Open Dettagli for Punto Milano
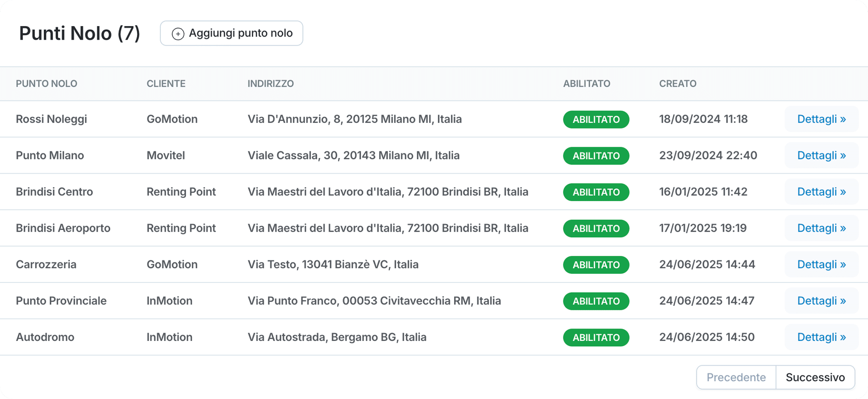 pos(821,155)
